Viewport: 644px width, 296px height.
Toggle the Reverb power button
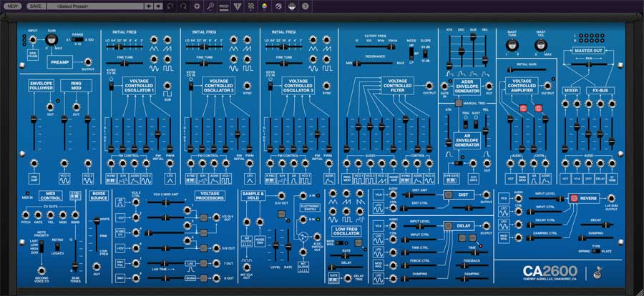pos(574,198)
